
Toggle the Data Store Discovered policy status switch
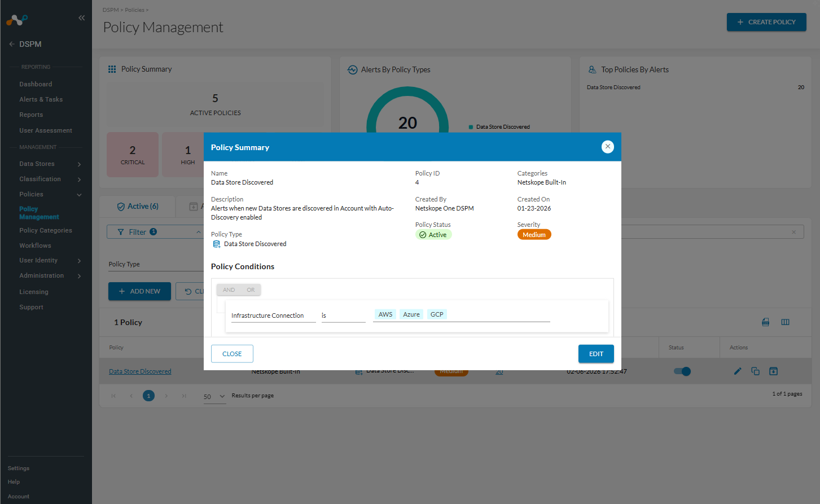click(x=682, y=371)
